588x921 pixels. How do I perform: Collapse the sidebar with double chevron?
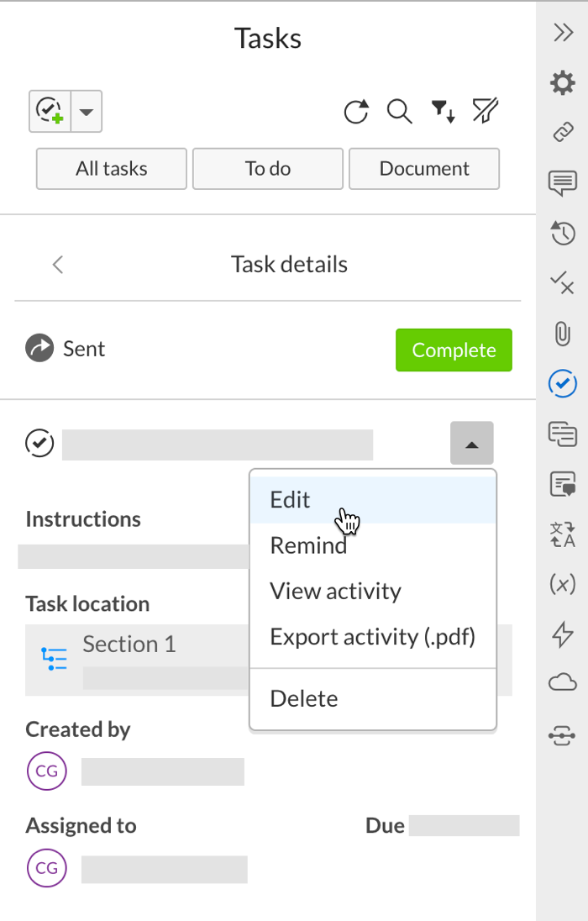562,32
